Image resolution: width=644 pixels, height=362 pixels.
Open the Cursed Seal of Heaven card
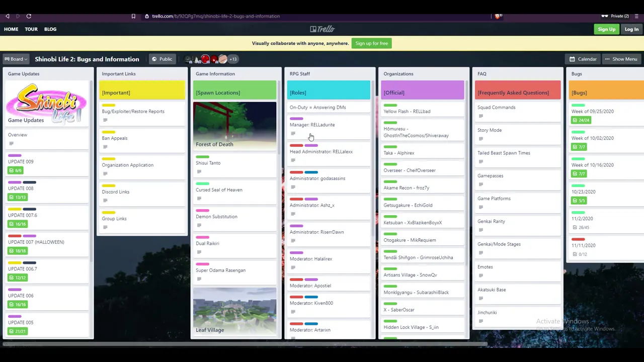click(235, 192)
